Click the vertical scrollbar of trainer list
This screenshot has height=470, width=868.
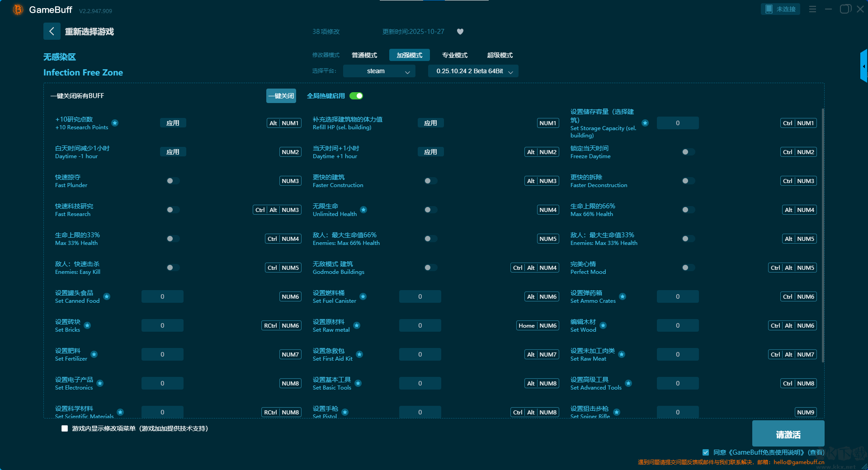tap(823, 235)
